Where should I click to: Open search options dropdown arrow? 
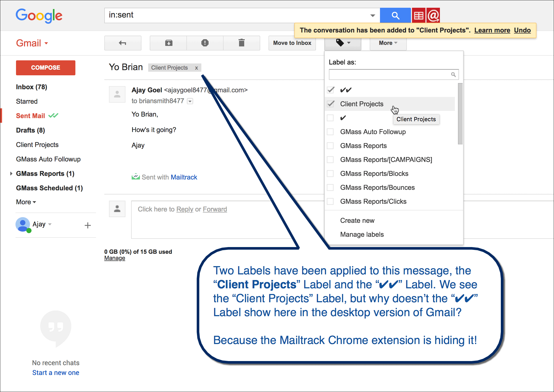(373, 15)
